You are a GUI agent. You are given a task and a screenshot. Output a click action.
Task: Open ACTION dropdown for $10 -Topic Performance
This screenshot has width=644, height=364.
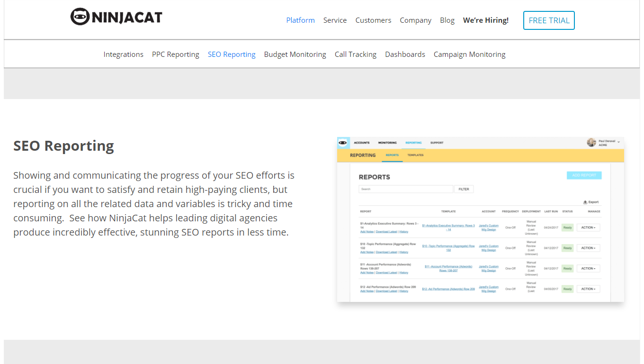coord(588,248)
